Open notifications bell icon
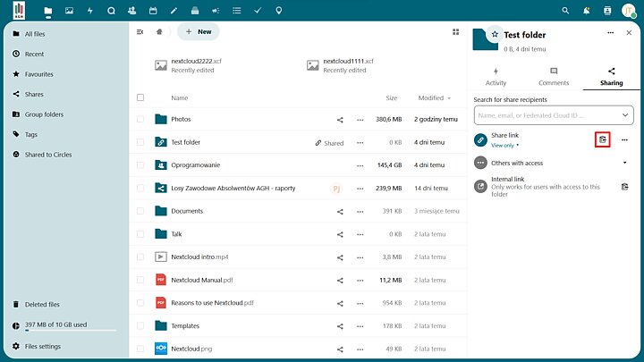 pos(587,11)
